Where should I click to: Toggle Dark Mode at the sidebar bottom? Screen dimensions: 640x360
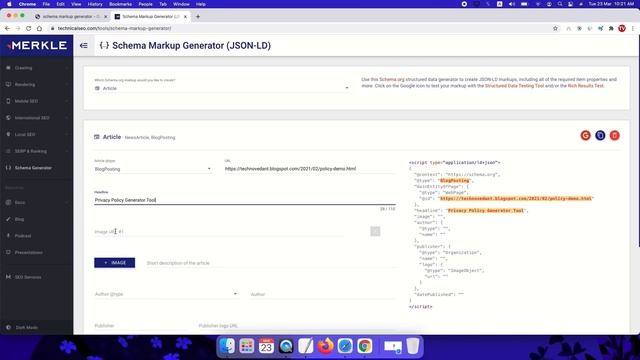point(37,327)
